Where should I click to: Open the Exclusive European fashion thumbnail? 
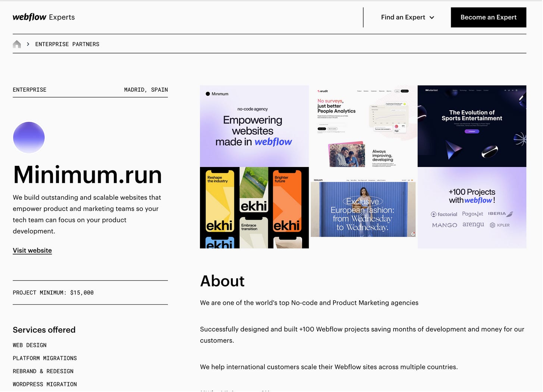[363, 208]
